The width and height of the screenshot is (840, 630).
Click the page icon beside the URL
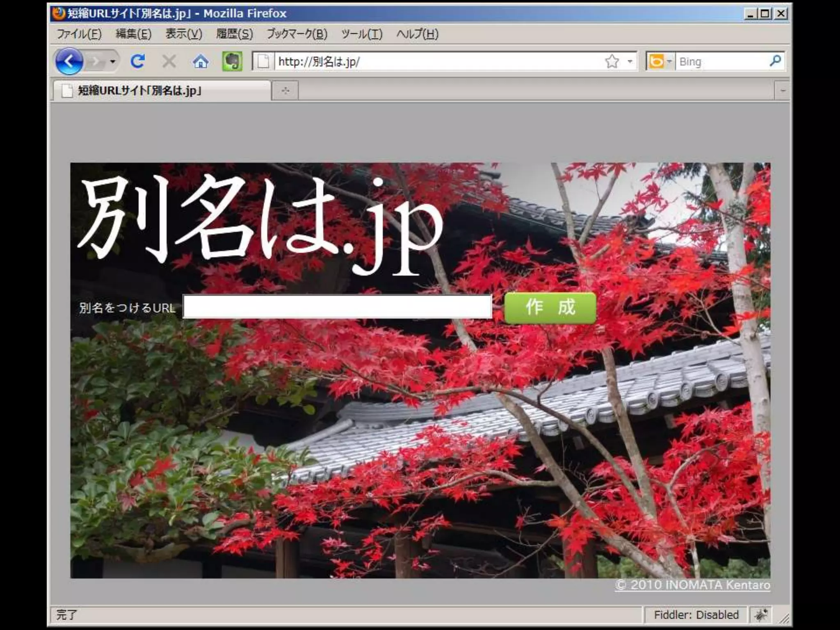263,62
